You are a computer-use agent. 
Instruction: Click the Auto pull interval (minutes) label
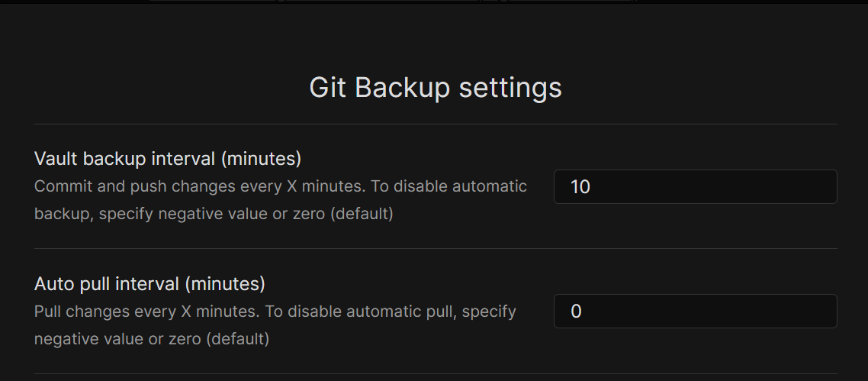(x=149, y=284)
